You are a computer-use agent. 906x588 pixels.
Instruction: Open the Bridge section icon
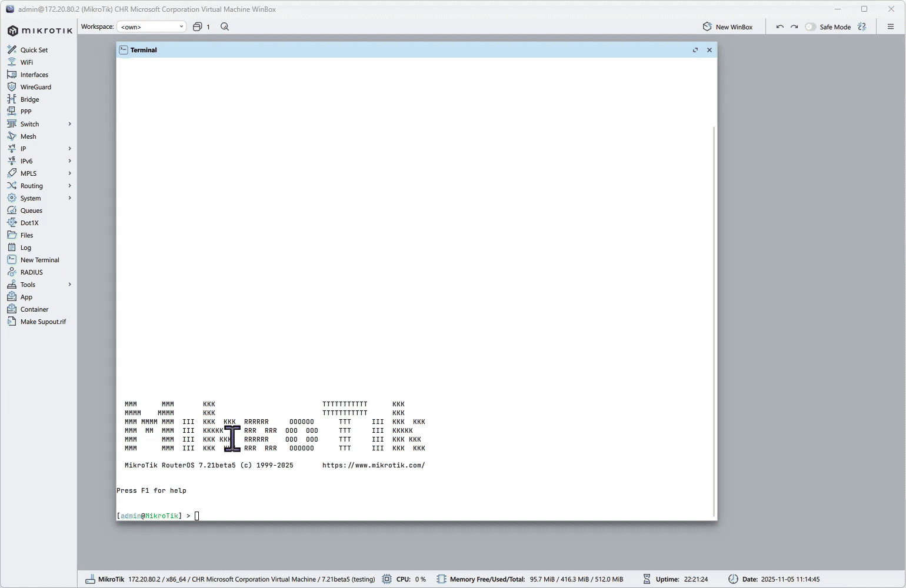pos(12,99)
